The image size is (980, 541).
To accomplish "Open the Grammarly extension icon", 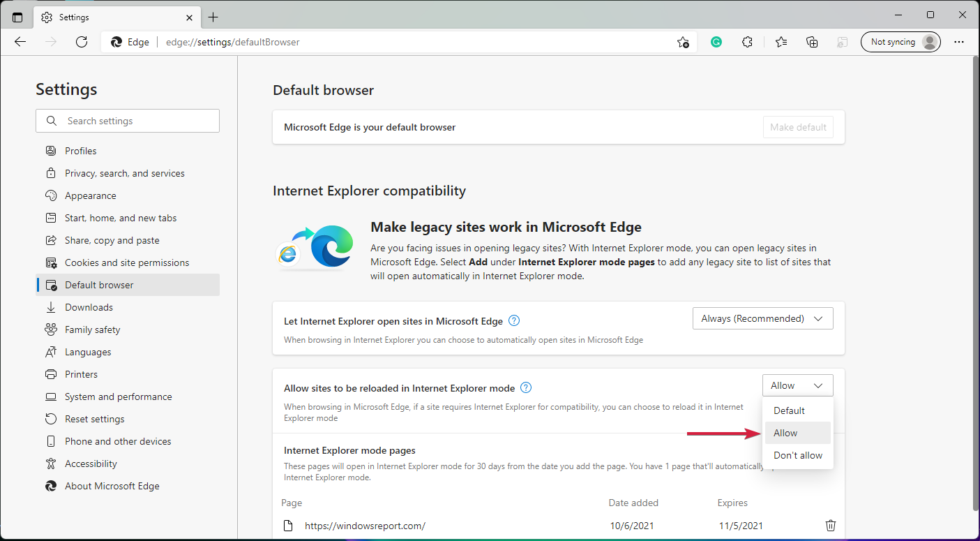I will point(716,42).
